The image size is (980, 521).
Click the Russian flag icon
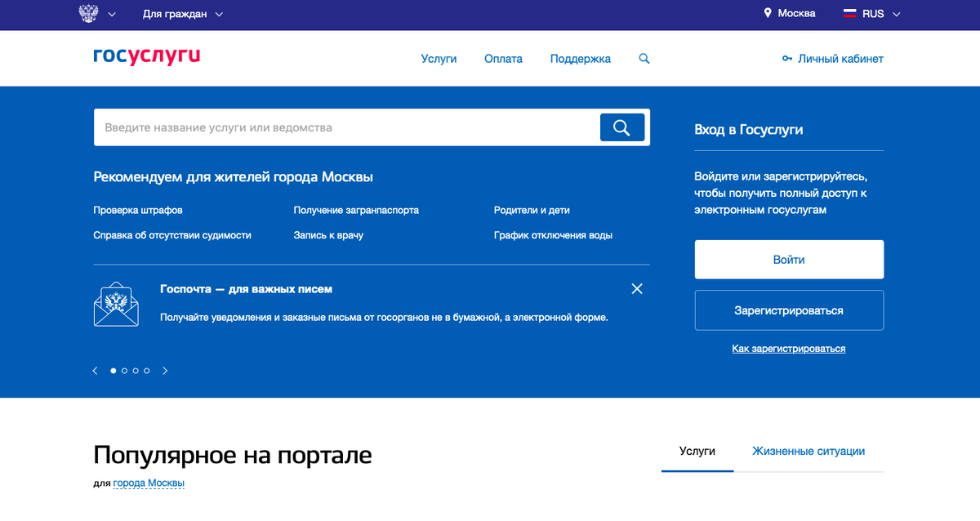[849, 14]
